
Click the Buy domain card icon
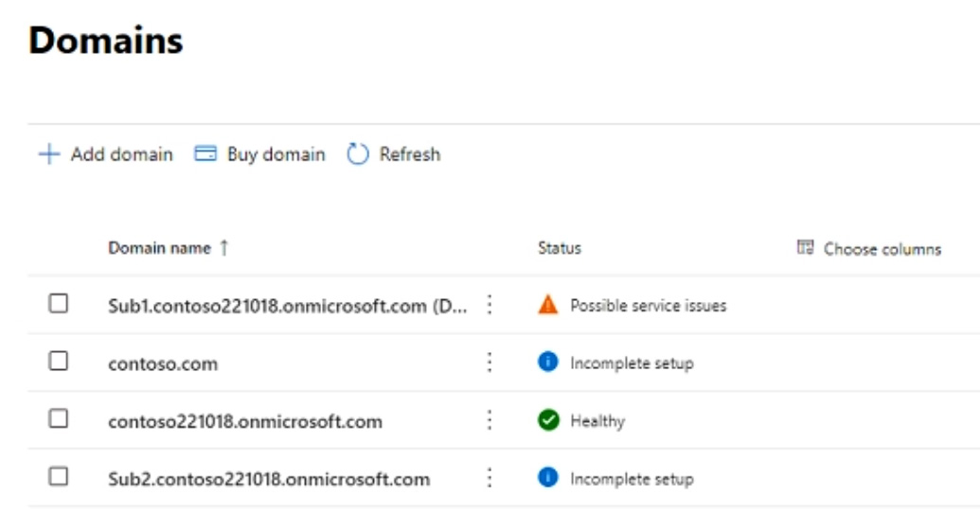point(205,154)
